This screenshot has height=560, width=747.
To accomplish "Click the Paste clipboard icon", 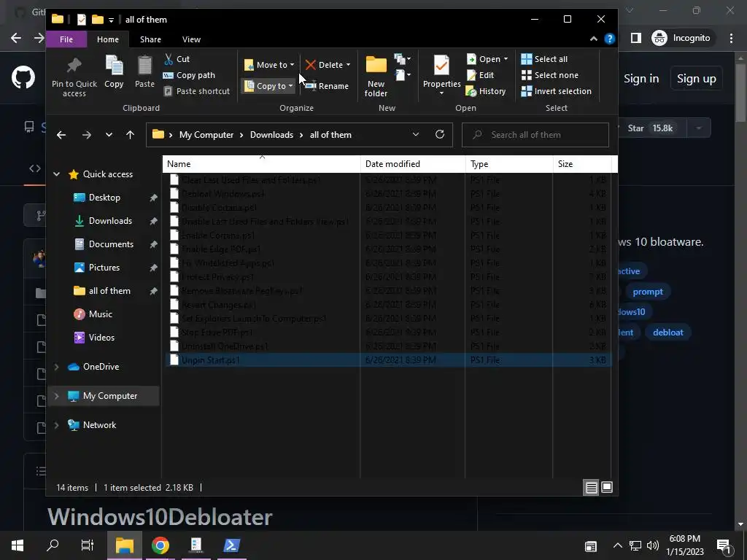I will pyautogui.click(x=144, y=72).
